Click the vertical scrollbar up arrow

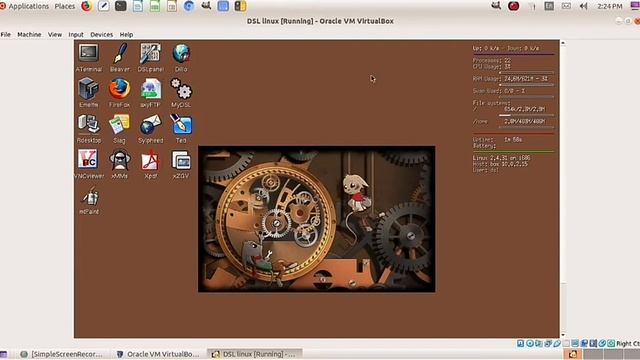point(563,42)
